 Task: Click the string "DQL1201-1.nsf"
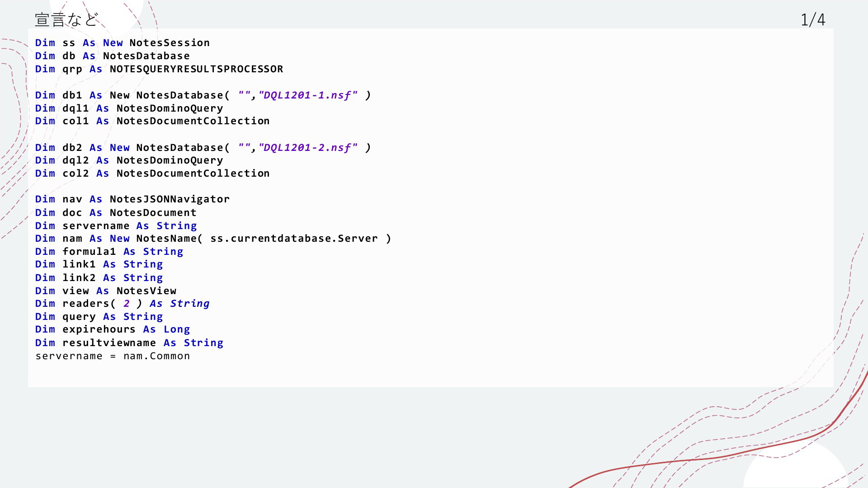pos(308,95)
